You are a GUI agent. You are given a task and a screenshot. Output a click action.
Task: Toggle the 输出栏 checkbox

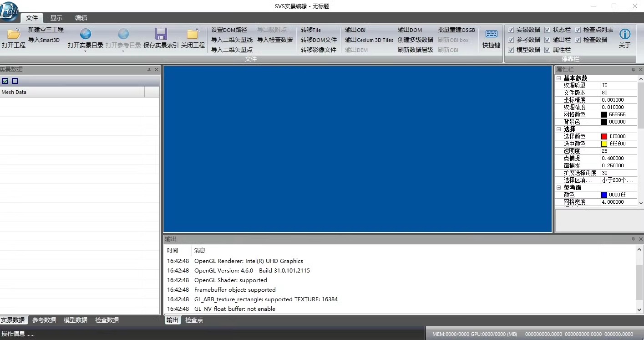tap(547, 40)
